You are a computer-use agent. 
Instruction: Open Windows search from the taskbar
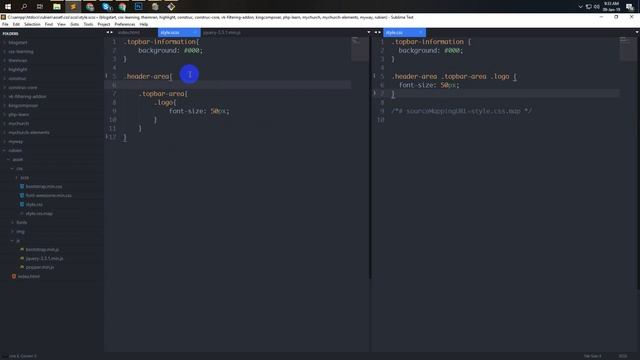(24, 7)
